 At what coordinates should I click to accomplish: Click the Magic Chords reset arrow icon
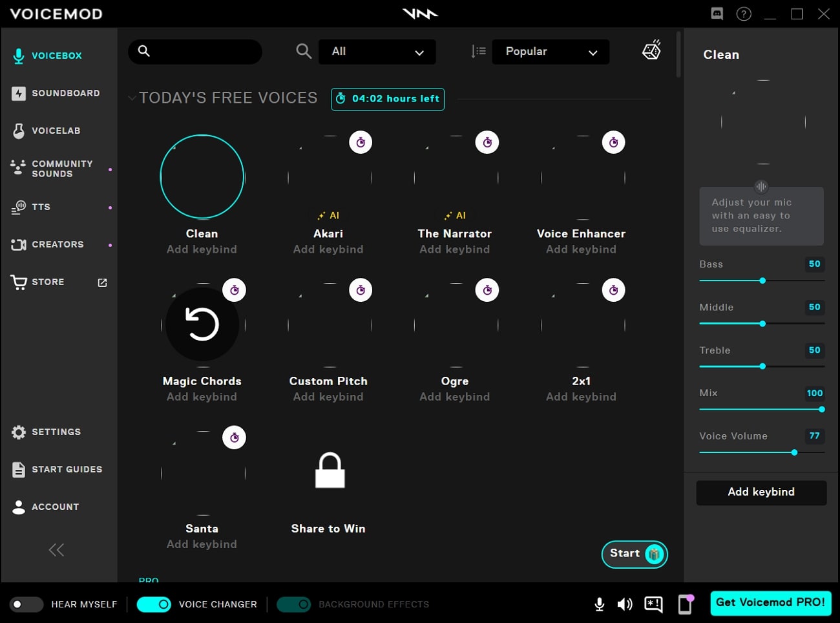point(202,324)
